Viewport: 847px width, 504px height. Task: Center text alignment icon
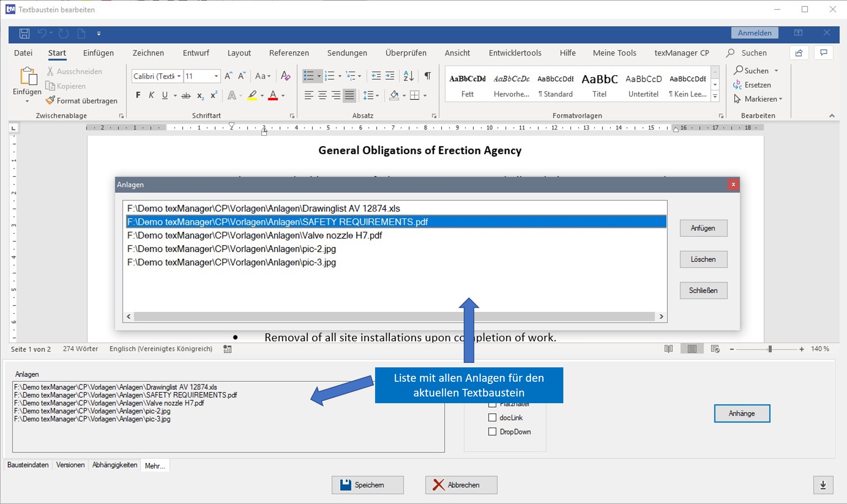(322, 95)
